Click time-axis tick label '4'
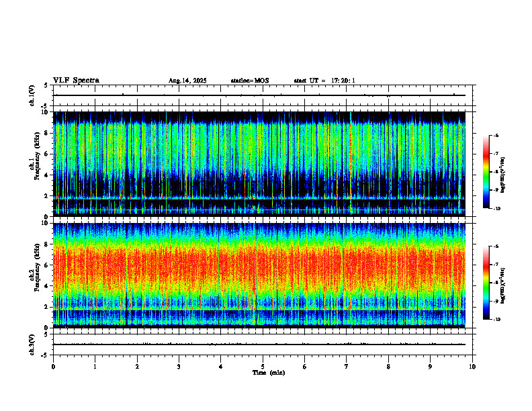The width and height of the screenshot is (532, 411). pyautogui.click(x=221, y=367)
